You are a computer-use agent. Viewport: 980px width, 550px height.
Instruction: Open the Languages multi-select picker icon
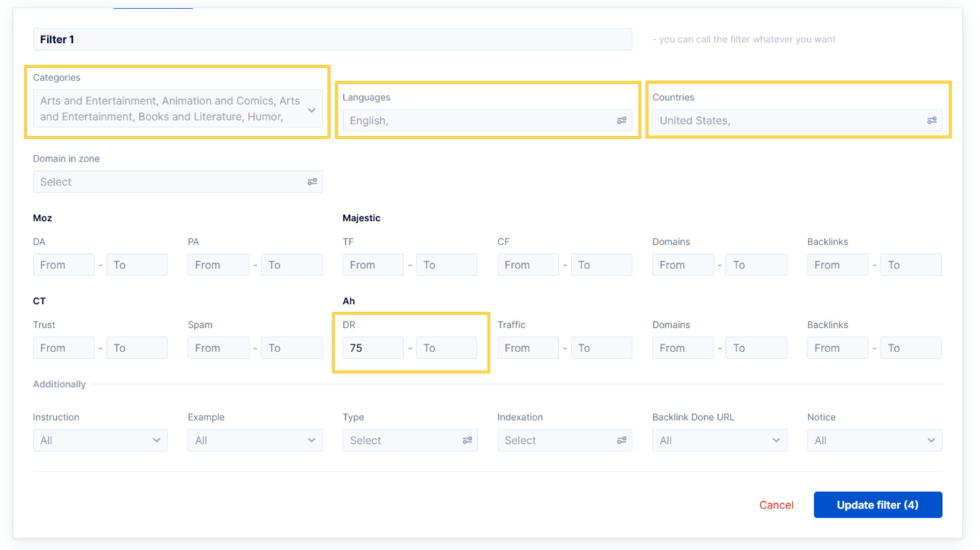621,120
